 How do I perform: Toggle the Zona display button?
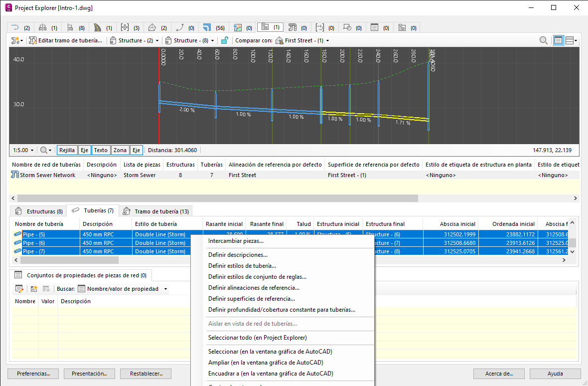[x=120, y=150]
